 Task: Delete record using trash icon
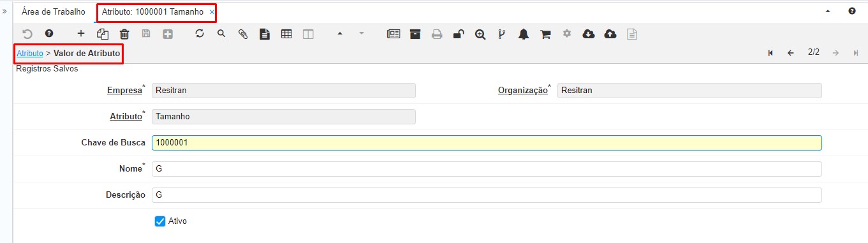click(124, 34)
